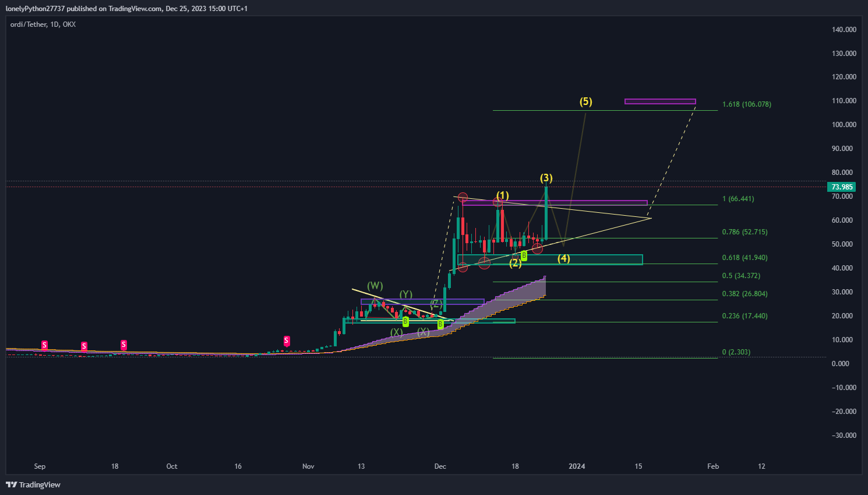
Task: Click the 100.000 price axis label
Action: click(844, 125)
